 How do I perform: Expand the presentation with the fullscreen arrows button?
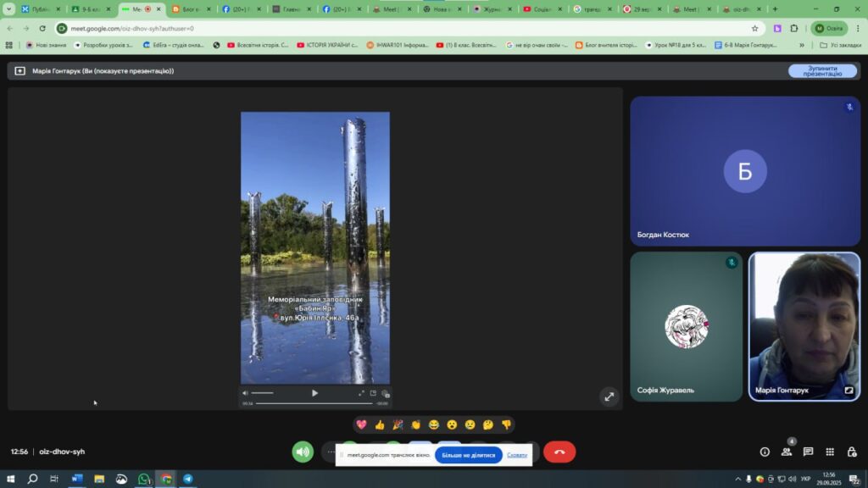tap(609, 396)
